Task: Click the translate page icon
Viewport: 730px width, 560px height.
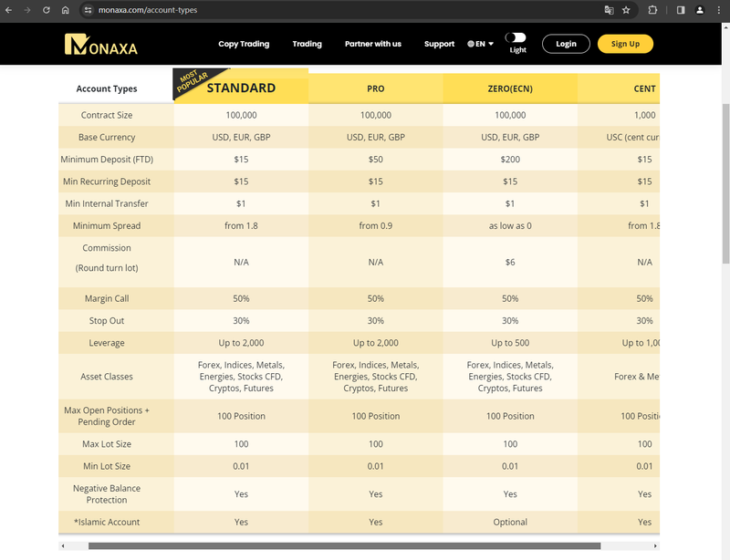Action: (609, 10)
